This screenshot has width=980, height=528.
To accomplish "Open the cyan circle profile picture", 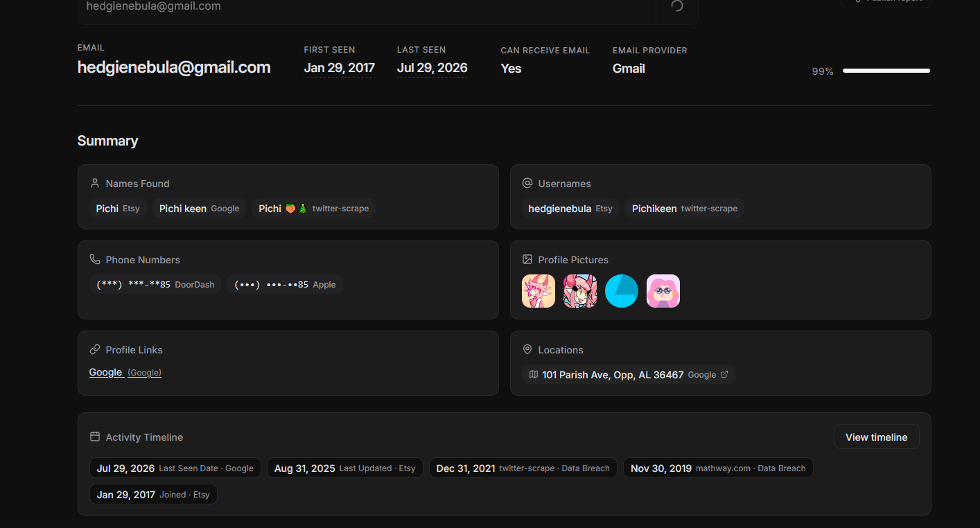I will [622, 291].
